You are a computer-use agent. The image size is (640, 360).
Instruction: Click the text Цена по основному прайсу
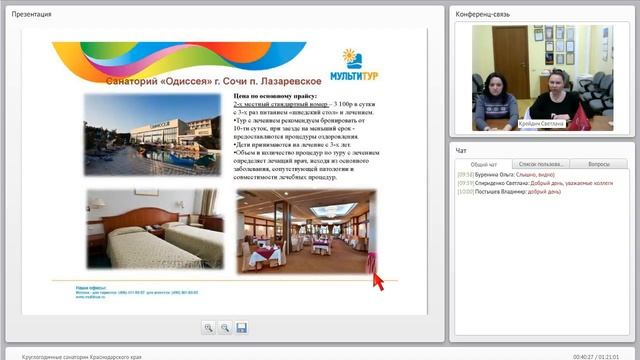click(275, 96)
